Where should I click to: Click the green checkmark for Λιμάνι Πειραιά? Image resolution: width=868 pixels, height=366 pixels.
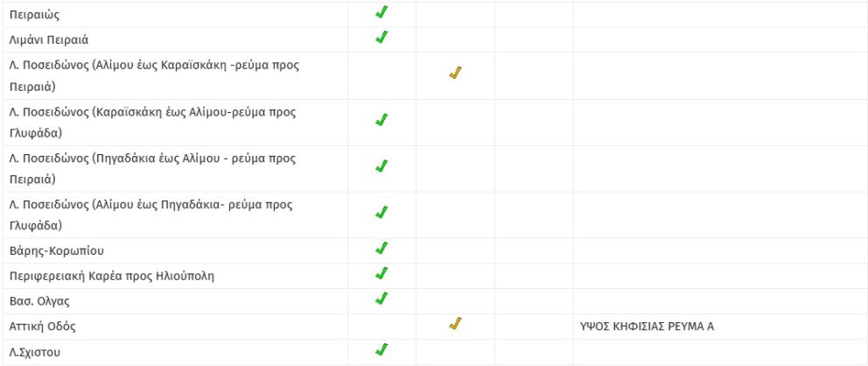(x=381, y=38)
